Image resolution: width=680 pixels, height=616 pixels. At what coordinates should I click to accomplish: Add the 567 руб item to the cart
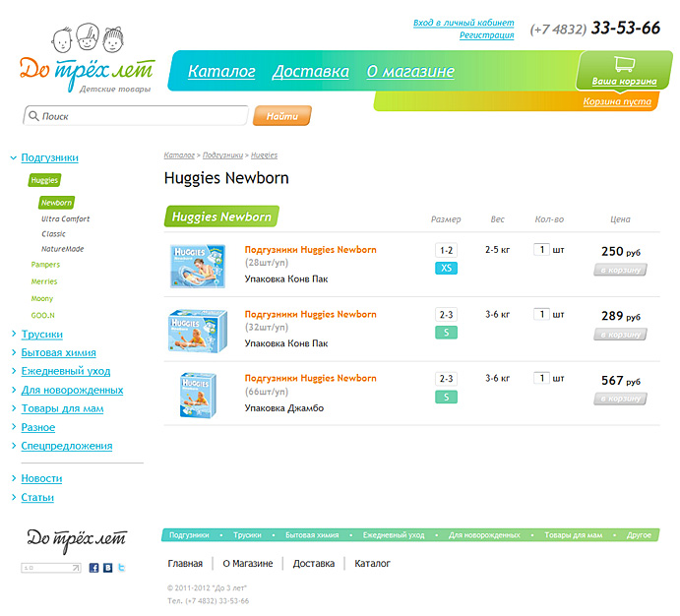(620, 399)
